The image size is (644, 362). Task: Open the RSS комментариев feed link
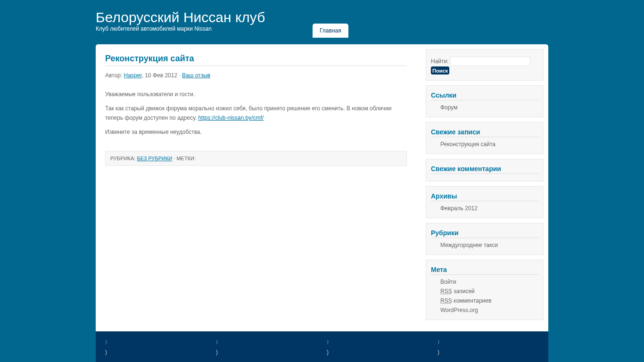pyautogui.click(x=466, y=301)
